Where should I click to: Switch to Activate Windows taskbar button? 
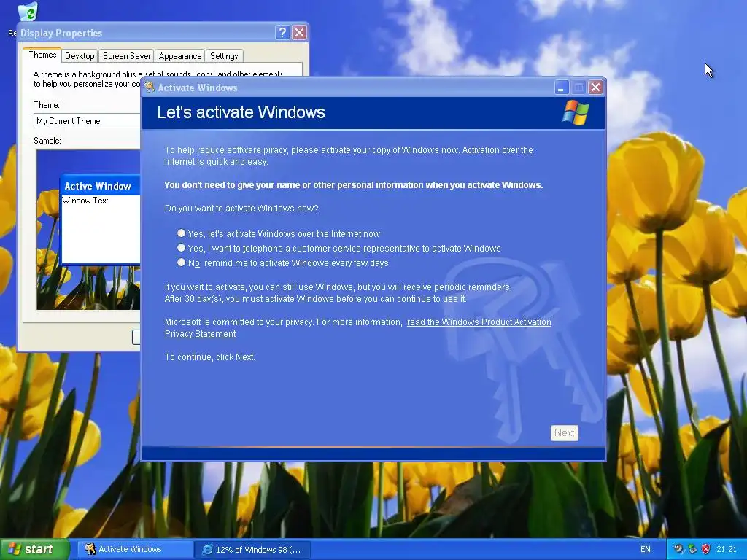[135, 549]
